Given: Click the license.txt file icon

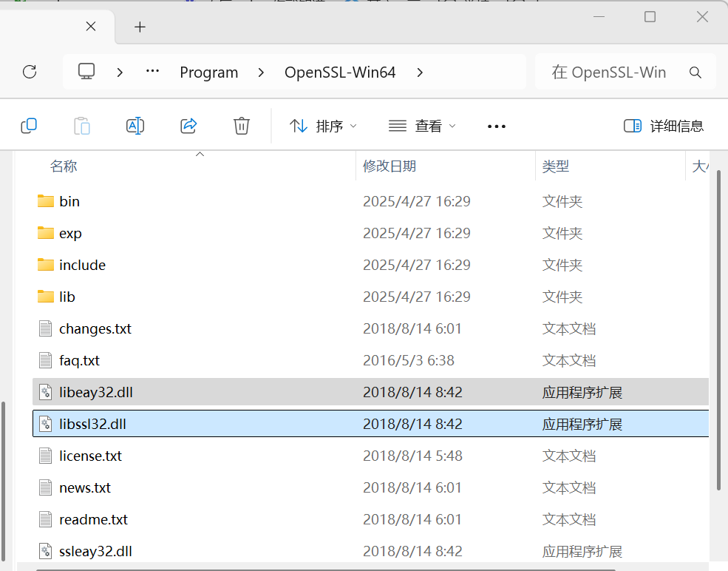Looking at the screenshot, I should [46, 456].
